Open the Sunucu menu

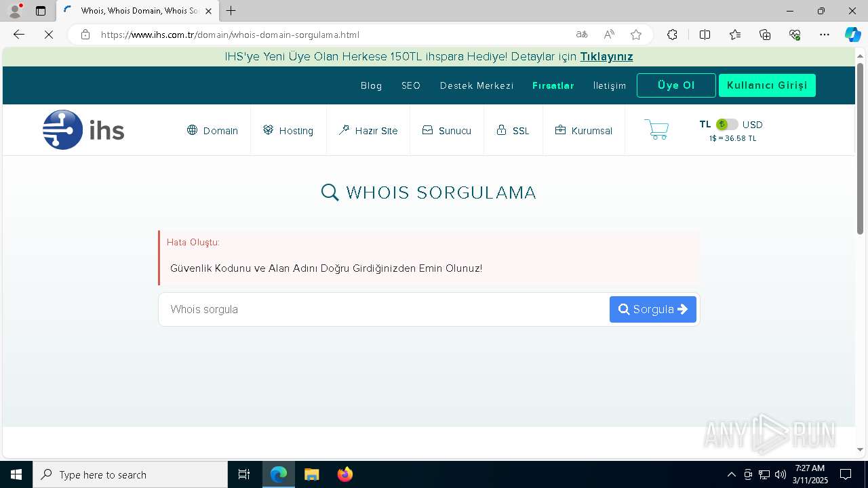pyautogui.click(x=446, y=130)
